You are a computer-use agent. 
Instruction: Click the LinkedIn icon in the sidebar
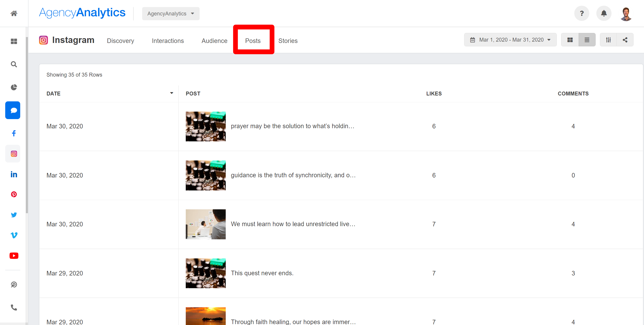click(14, 174)
